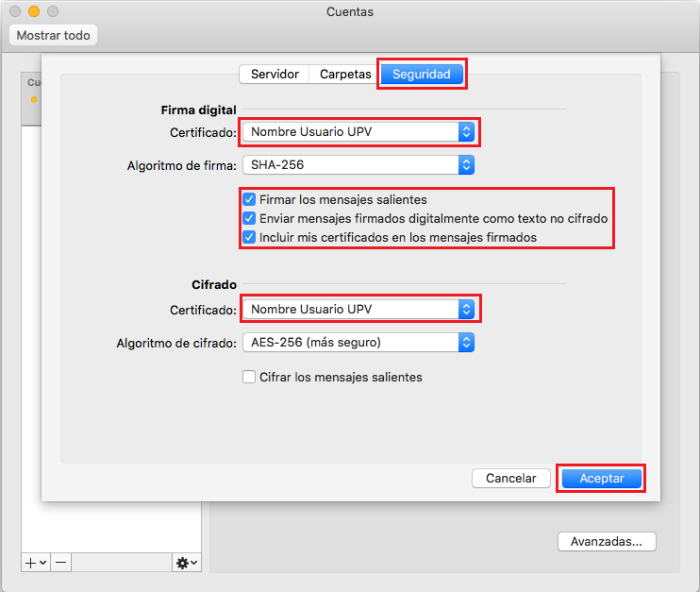Toggle Enviar mensajes firmados digitalmente checkbox

point(249,218)
